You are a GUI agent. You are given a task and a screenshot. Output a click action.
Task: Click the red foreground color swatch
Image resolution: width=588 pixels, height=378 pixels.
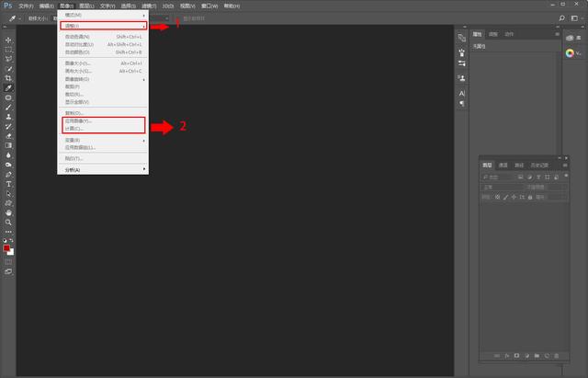[6, 248]
